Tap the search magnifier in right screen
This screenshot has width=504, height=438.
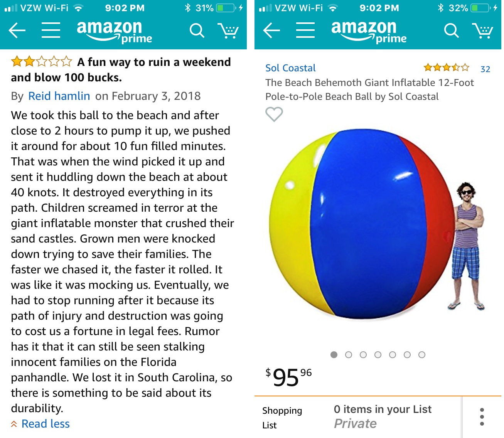[x=451, y=30]
